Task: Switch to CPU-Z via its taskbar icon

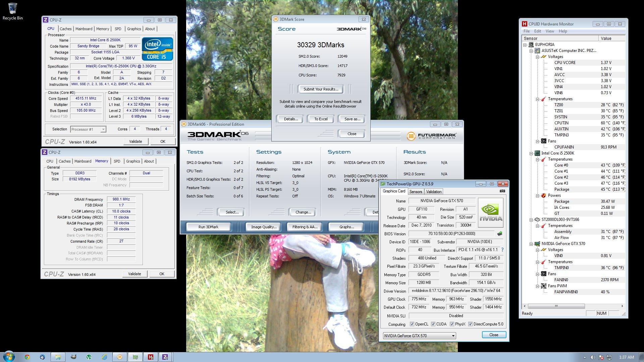Action: [x=165, y=357]
